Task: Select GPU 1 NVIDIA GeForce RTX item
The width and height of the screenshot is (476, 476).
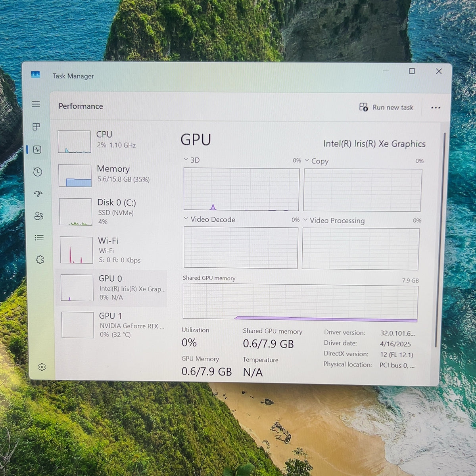Action: coord(112,325)
